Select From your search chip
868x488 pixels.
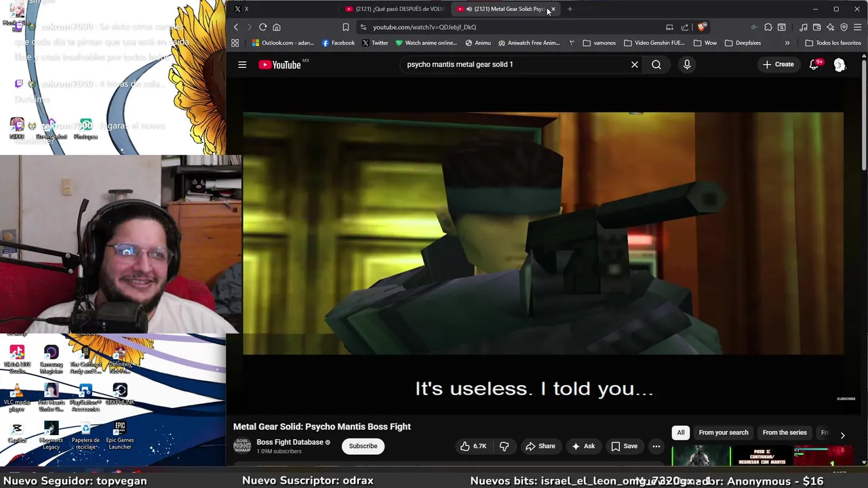point(724,432)
